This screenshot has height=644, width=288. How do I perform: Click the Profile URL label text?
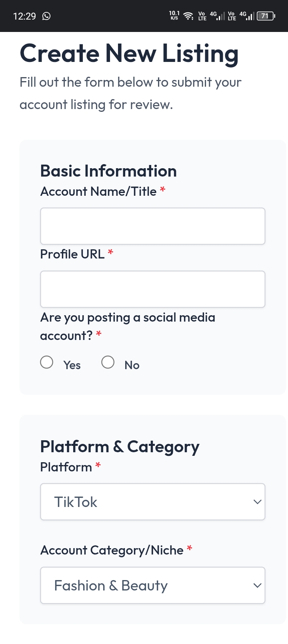click(x=72, y=254)
